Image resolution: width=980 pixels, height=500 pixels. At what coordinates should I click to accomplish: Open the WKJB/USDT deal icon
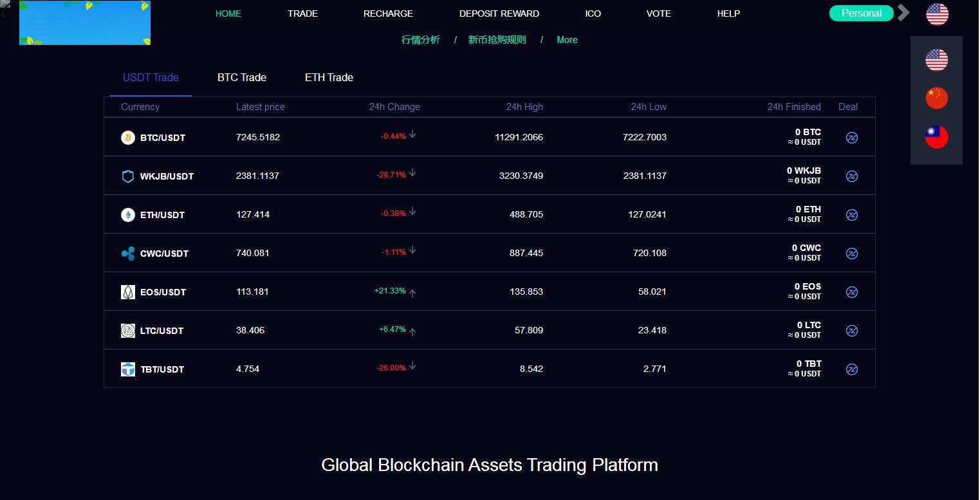coord(851,176)
